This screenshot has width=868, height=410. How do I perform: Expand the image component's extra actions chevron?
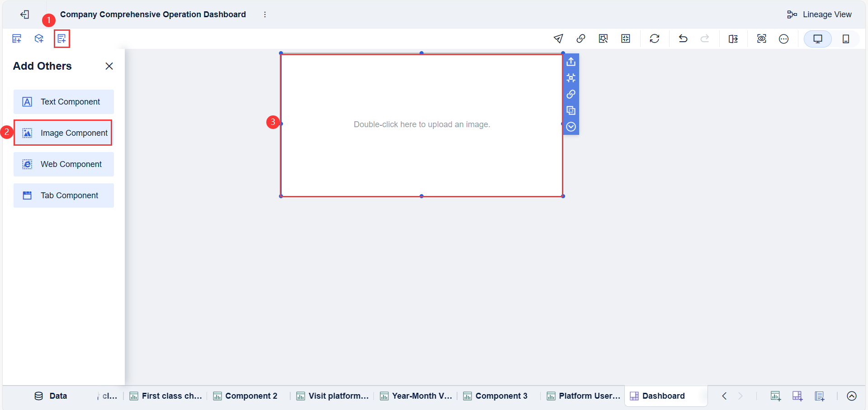coord(571,127)
